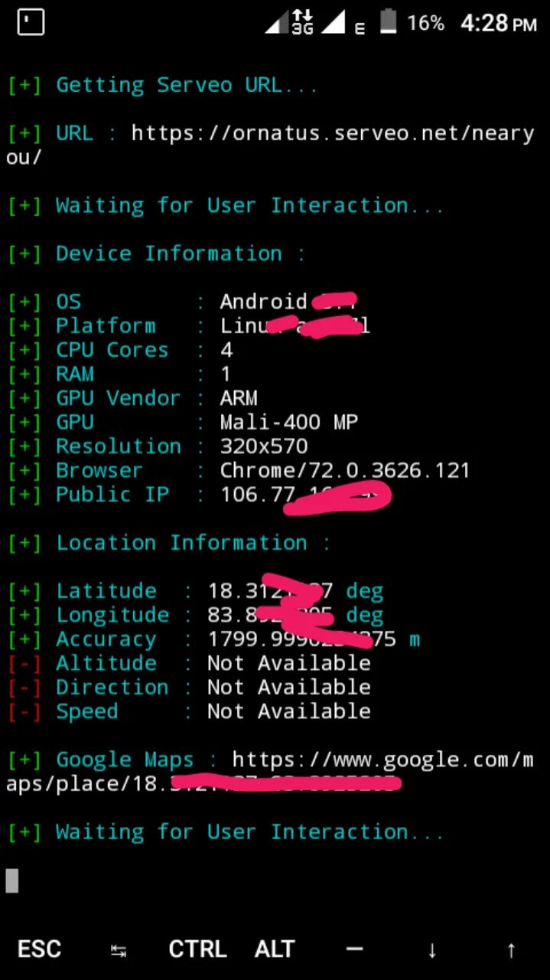Toggle the ALT modifier key

(x=275, y=949)
